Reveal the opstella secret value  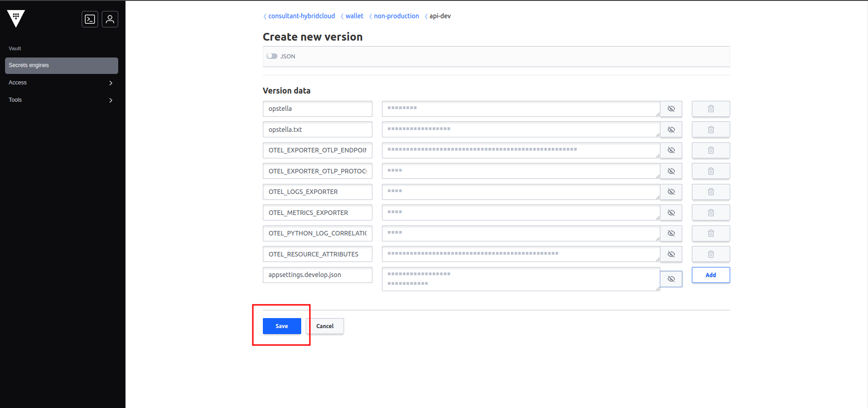click(671, 109)
